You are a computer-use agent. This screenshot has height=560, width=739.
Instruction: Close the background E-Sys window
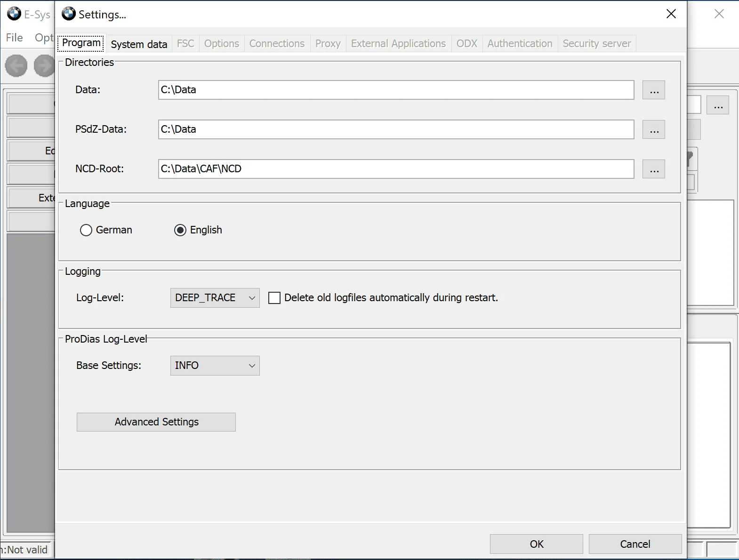[x=719, y=14]
